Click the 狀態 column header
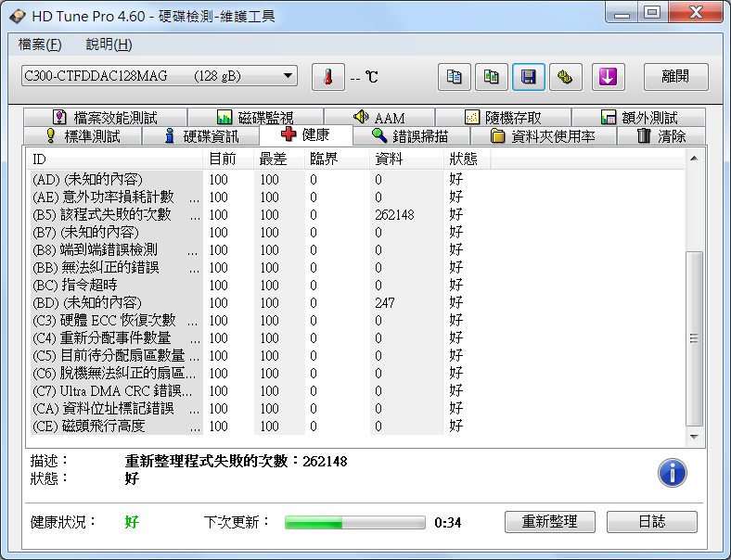 [x=468, y=159]
